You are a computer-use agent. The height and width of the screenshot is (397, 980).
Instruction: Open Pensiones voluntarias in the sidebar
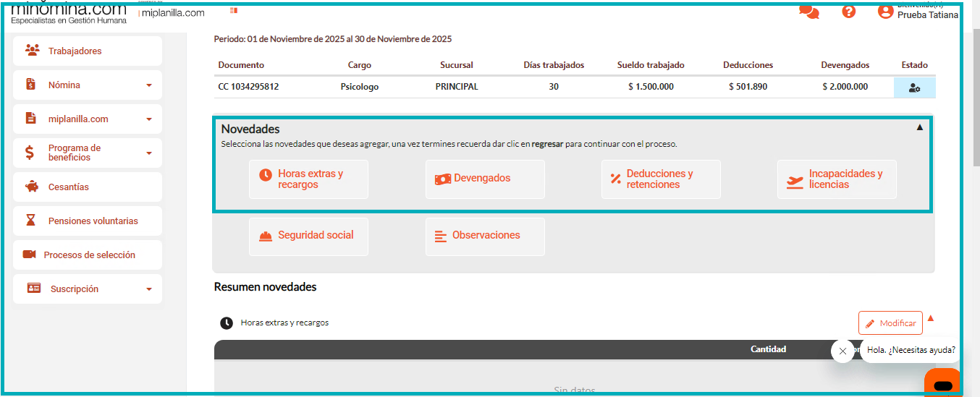pos(88,221)
